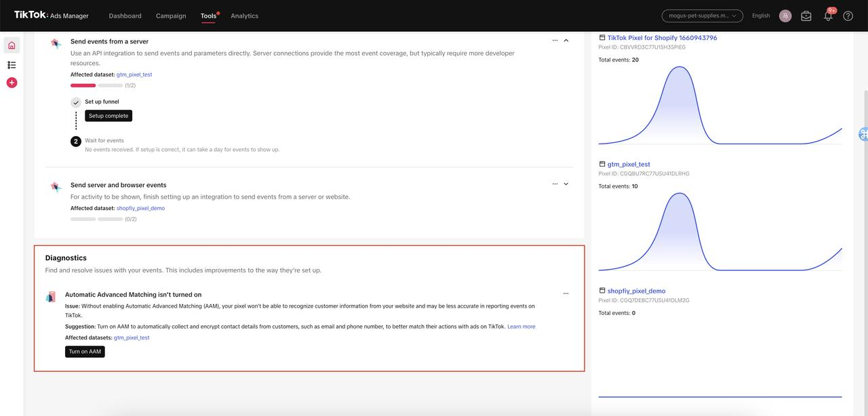Viewport: 868px width, 416px height.
Task: Select Pixel ID CBVVRD3C77U1SH3SPIEG text
Action: pos(642,47)
